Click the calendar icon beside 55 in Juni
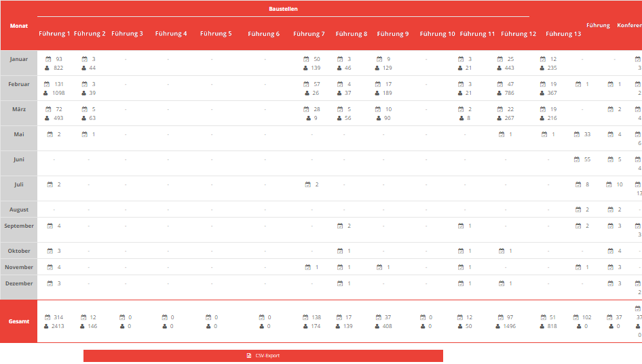Image resolution: width=642 pixels, height=364 pixels. pos(578,159)
